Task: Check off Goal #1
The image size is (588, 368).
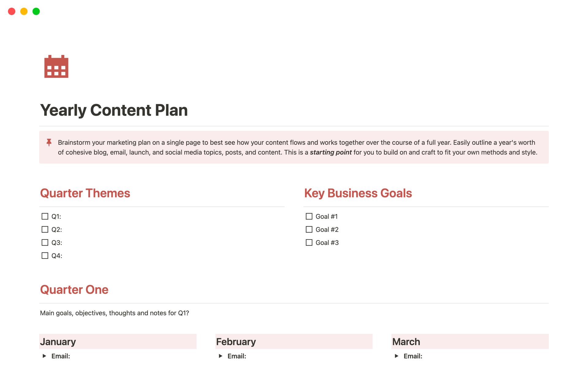Action: pyautogui.click(x=309, y=217)
